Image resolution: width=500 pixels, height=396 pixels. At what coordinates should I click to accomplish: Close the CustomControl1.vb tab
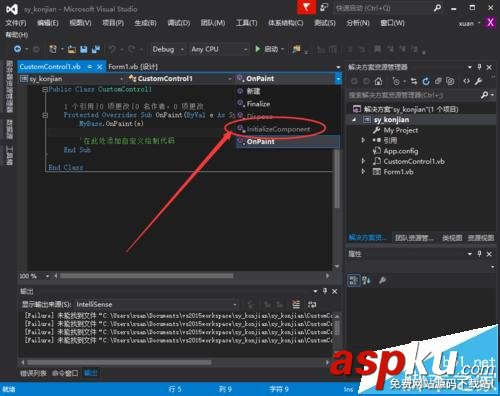(99, 67)
